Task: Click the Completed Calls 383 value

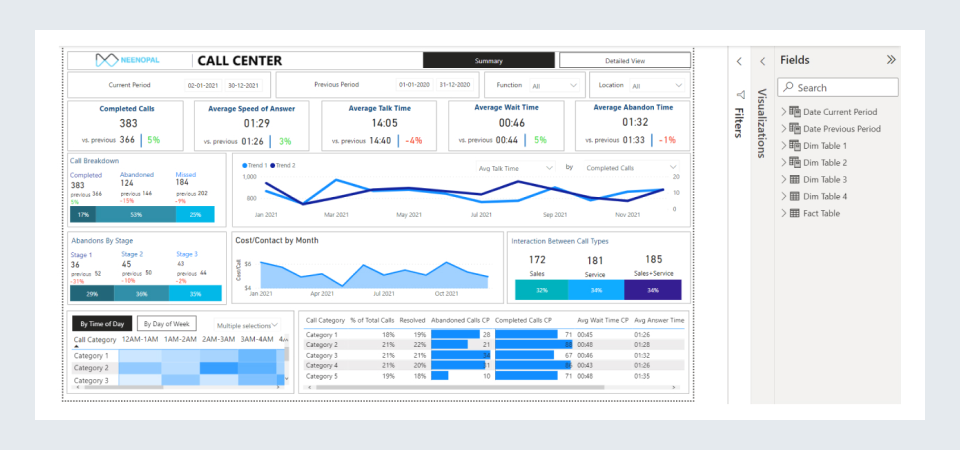Action: coord(129,123)
